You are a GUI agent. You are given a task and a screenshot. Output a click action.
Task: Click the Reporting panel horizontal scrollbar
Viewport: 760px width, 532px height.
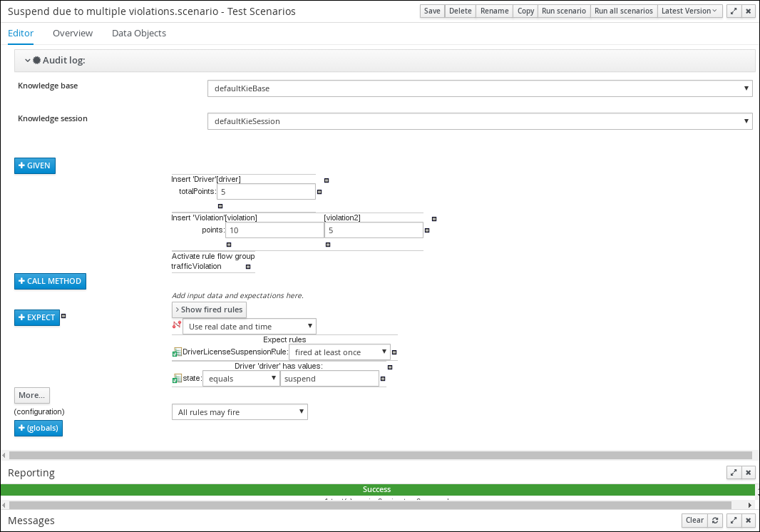point(370,506)
